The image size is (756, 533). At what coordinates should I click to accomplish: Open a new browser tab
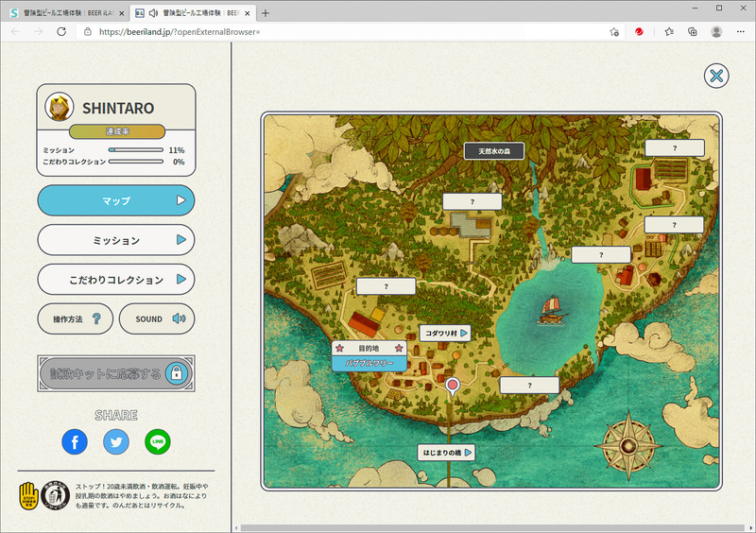click(x=266, y=13)
